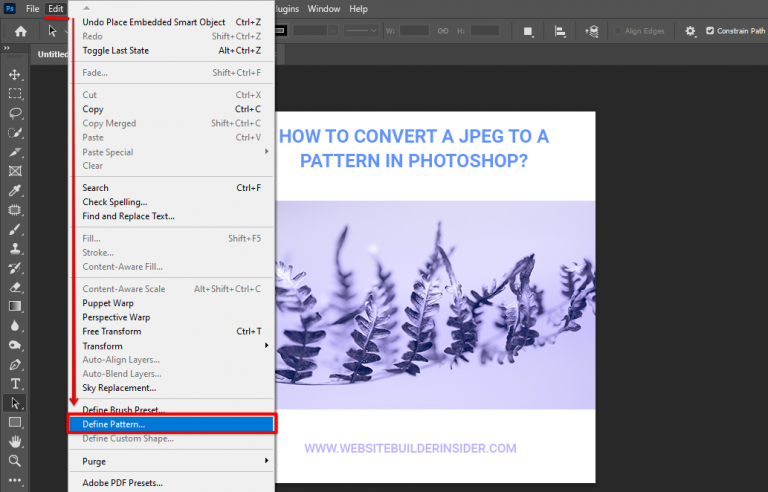Open the path alignment options icon
The image size is (768, 492).
(560, 31)
